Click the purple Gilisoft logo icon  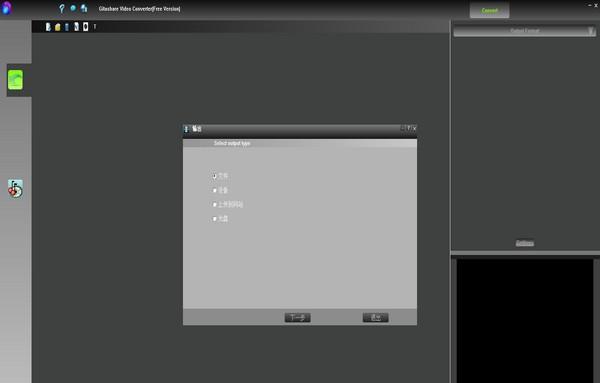7,8
